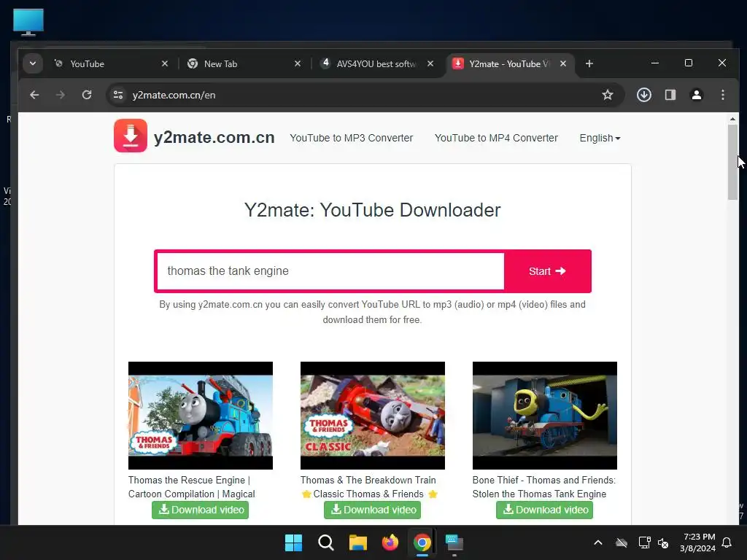Switch to the New Tab tab
Viewport: 747px width, 560px height.
click(x=244, y=63)
